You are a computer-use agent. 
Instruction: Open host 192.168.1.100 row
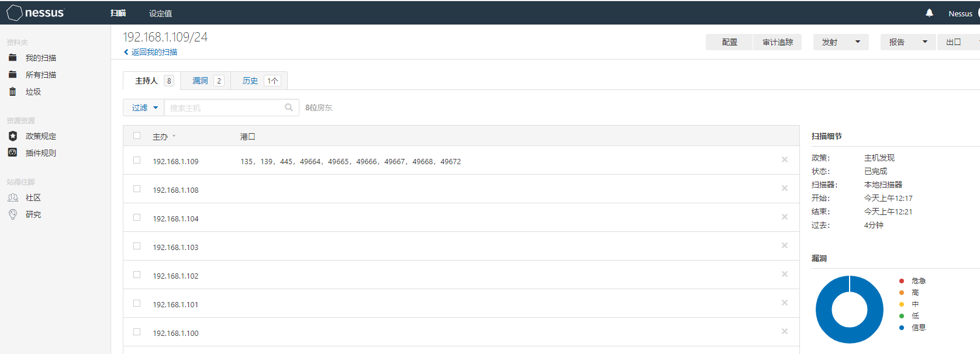click(461, 332)
